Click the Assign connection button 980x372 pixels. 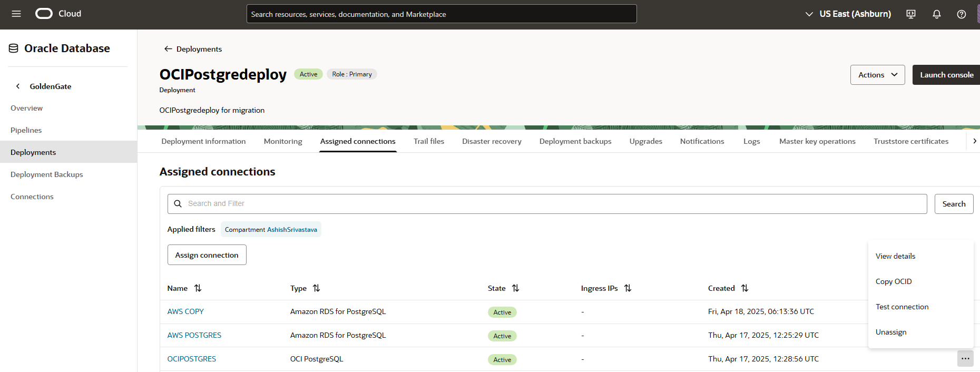click(207, 255)
